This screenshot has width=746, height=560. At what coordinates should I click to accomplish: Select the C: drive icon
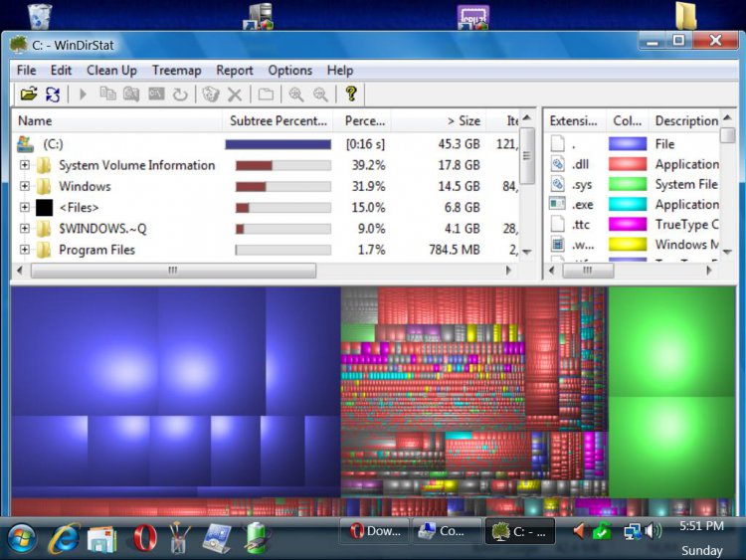click(25, 143)
